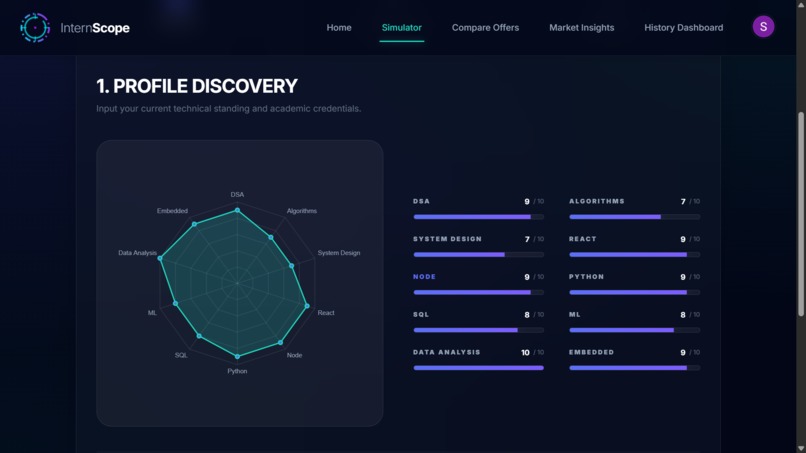The height and width of the screenshot is (453, 806).
Task: Adjust the Python skill slider
Action: coord(634,293)
